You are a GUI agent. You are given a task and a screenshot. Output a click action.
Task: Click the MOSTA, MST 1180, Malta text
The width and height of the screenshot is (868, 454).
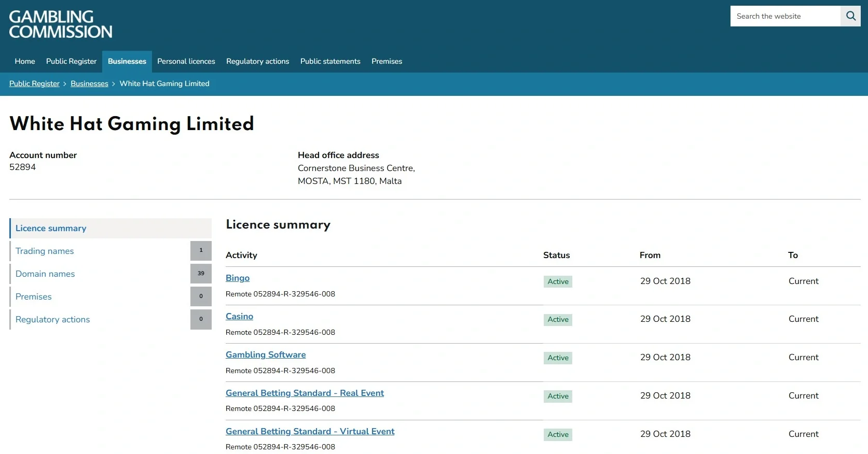click(350, 181)
